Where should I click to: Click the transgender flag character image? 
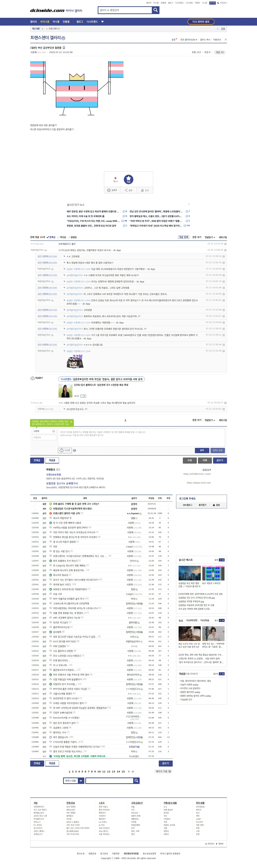[77, 89]
